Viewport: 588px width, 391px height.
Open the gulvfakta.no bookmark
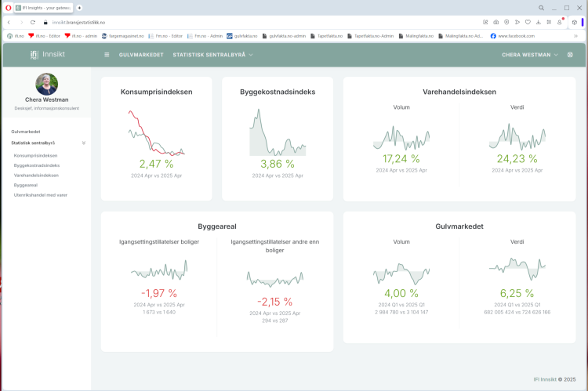[241, 36]
